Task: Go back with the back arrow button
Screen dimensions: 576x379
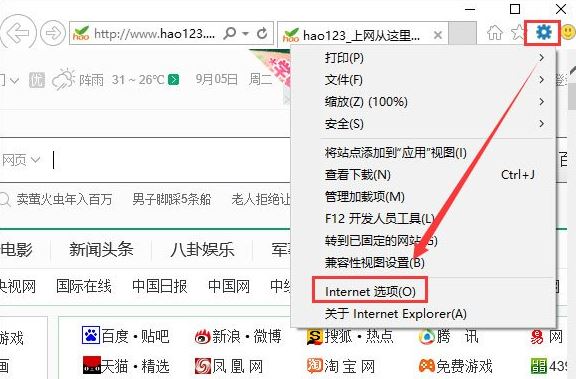Action: tap(18, 33)
